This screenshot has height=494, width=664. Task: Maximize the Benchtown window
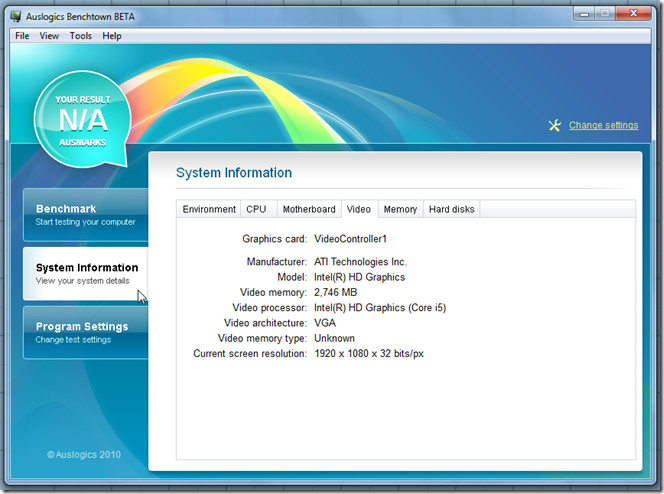tap(605, 14)
